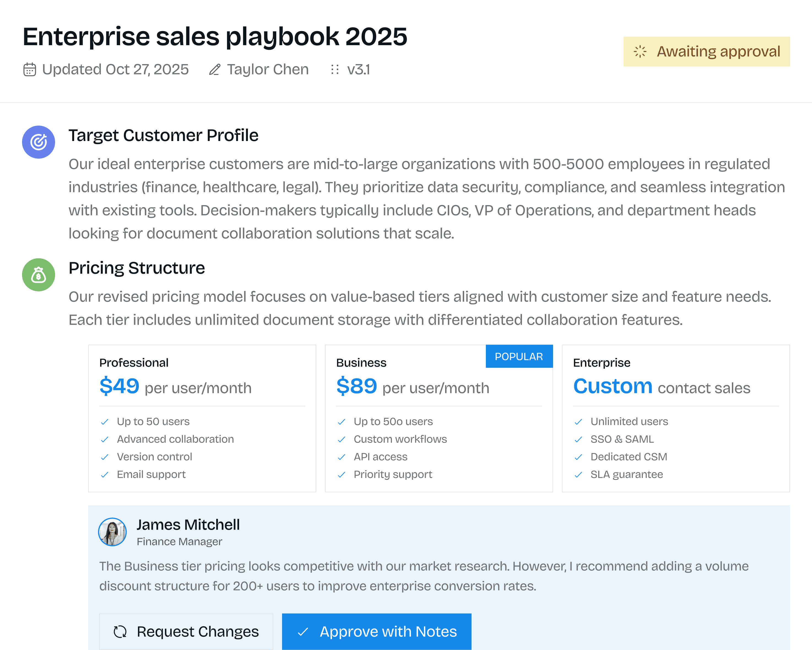This screenshot has width=812, height=650.
Task: Click the money bag Pricing Structure icon
Action: click(38, 275)
